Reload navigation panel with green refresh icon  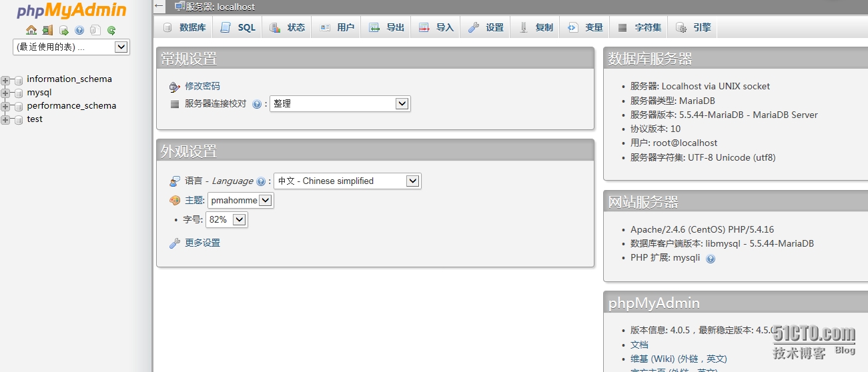tap(111, 30)
